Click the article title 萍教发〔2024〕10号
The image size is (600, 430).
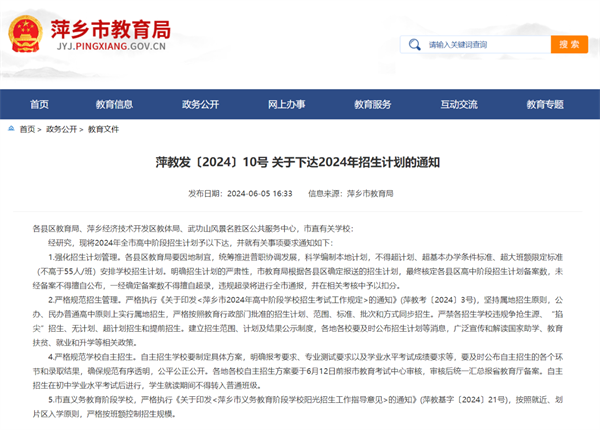(x=298, y=162)
